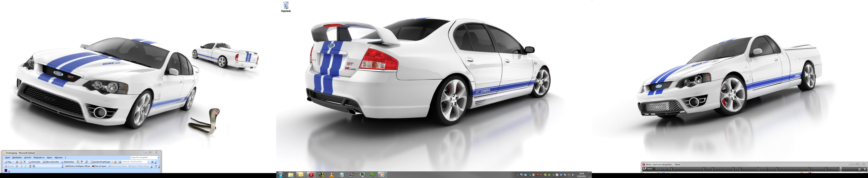Open the notepad app taskbar icon
Image resolution: width=868 pixels, height=178 pixels.
(342, 175)
